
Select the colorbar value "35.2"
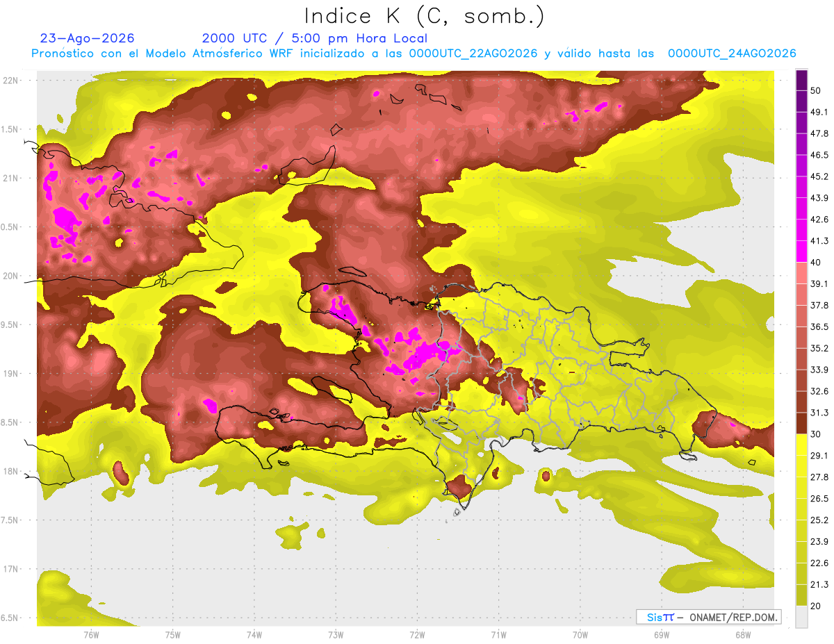[x=820, y=349]
